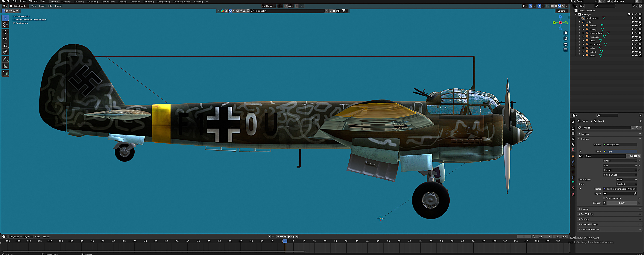This screenshot has width=644, height=255.
Task: Click the Object eyedropper icon
Action: tap(635, 193)
